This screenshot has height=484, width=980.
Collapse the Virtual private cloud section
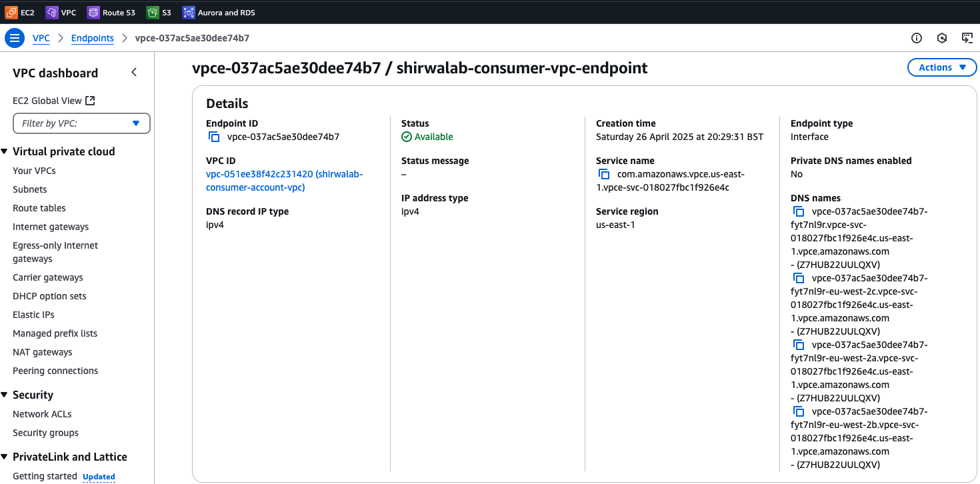[x=5, y=151]
